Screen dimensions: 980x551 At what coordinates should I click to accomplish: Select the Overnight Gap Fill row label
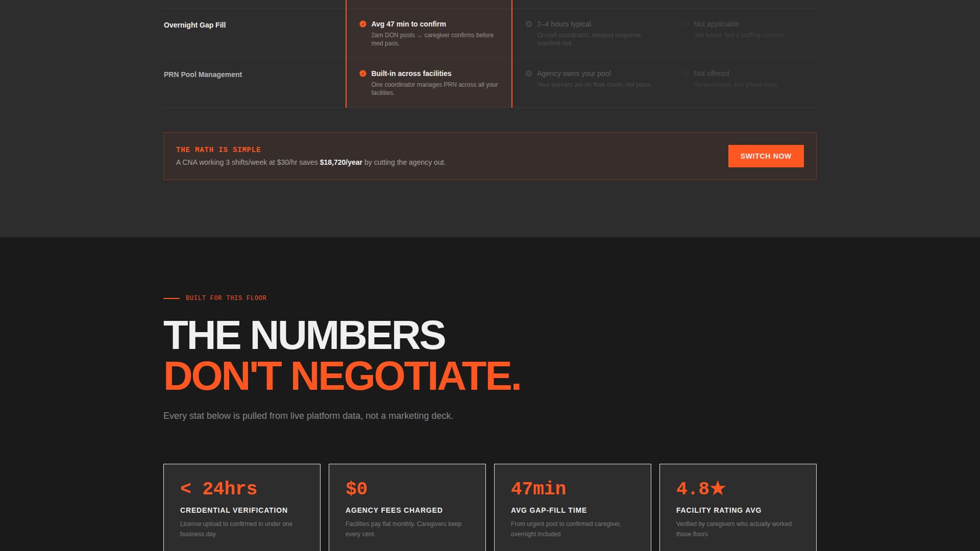(x=194, y=25)
